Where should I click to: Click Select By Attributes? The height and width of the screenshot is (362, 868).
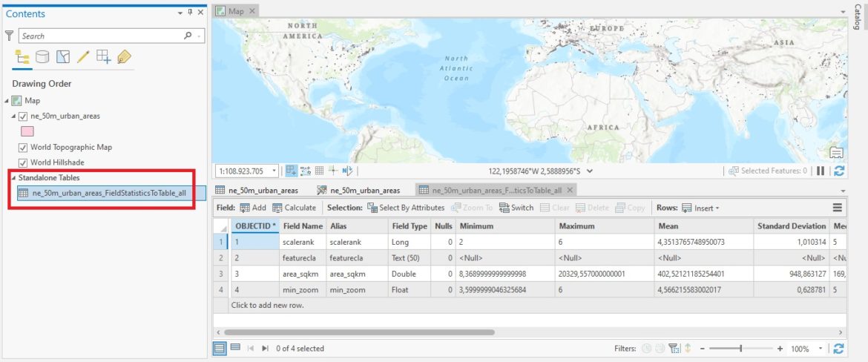tap(406, 208)
